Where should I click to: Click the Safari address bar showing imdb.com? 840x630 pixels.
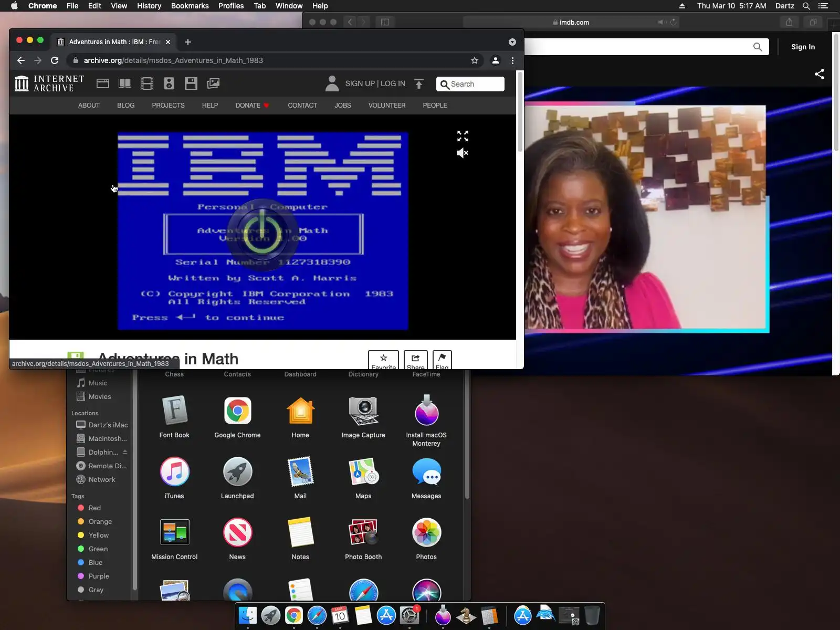coord(571,22)
